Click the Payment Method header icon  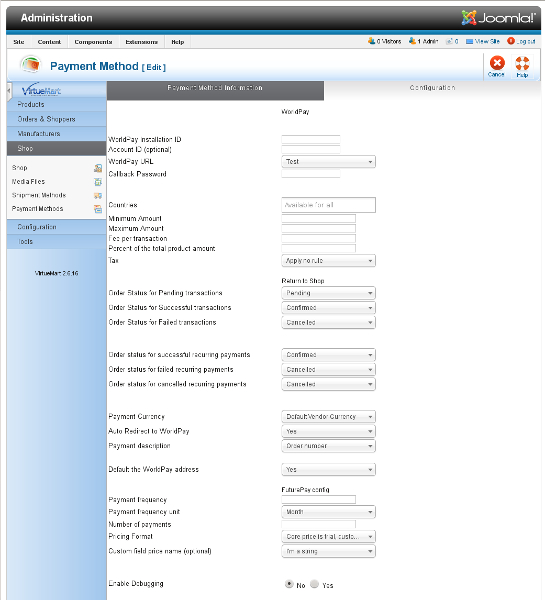click(x=31, y=65)
